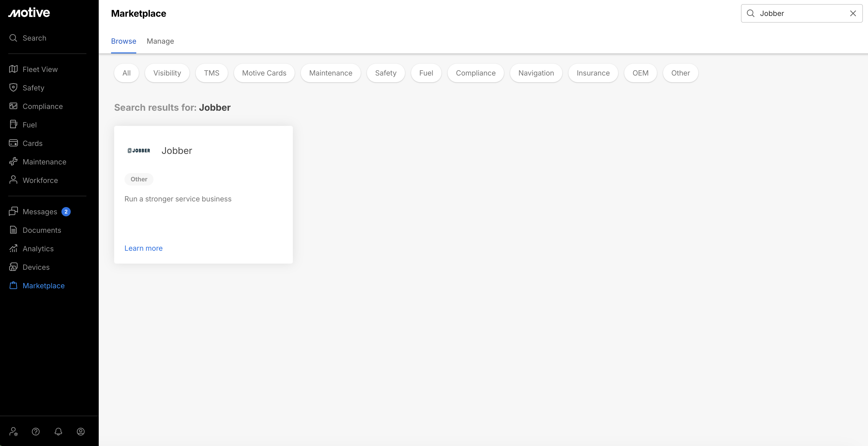The height and width of the screenshot is (446, 868).
Task: Open Workforce in sidebar
Action: click(40, 180)
